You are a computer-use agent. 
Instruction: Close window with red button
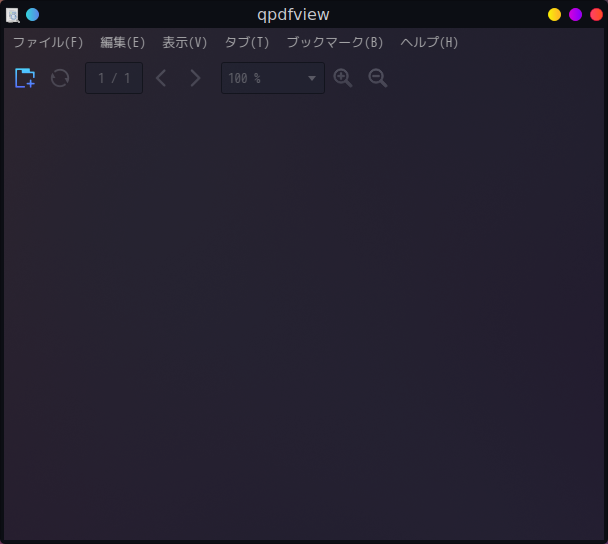(596, 15)
